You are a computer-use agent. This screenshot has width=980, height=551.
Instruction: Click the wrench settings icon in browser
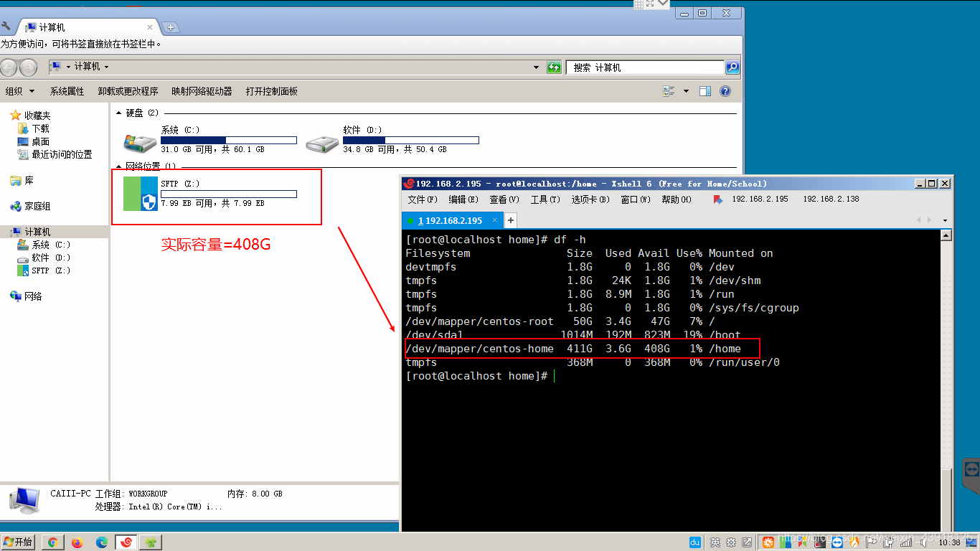(6, 27)
